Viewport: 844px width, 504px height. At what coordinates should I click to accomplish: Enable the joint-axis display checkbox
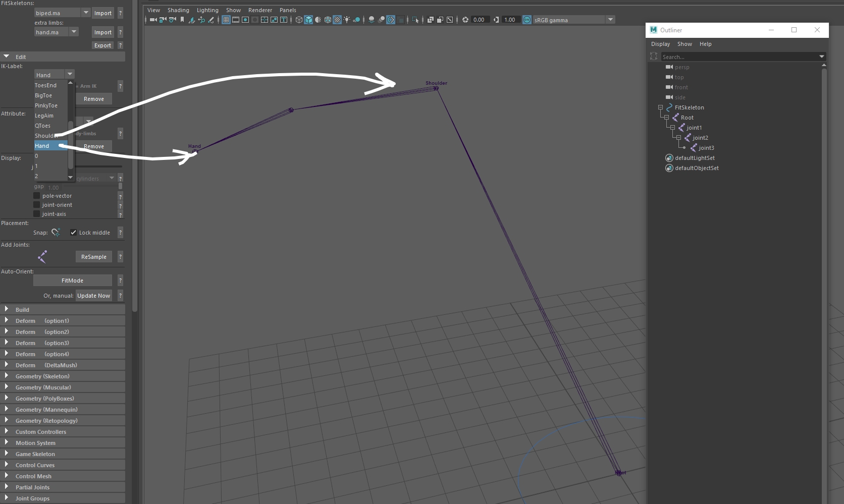click(x=36, y=214)
